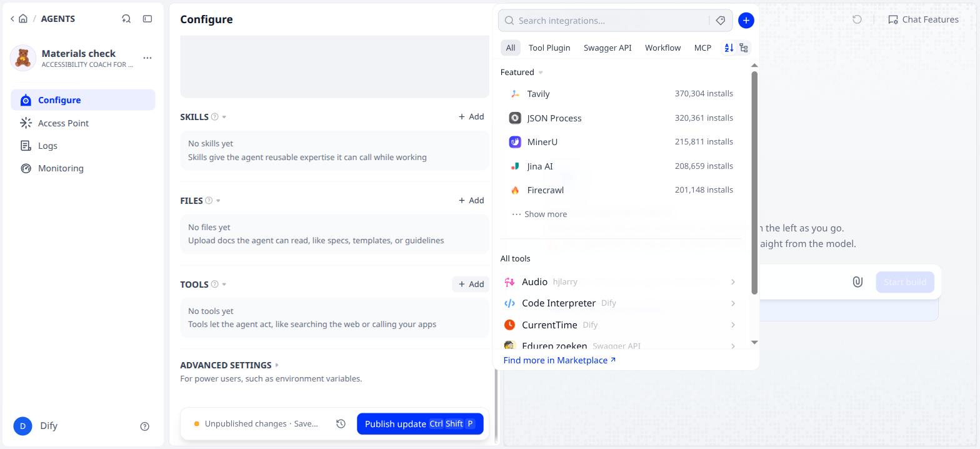The image size is (980, 449).
Task: Click the Publish update button
Action: [420, 424]
